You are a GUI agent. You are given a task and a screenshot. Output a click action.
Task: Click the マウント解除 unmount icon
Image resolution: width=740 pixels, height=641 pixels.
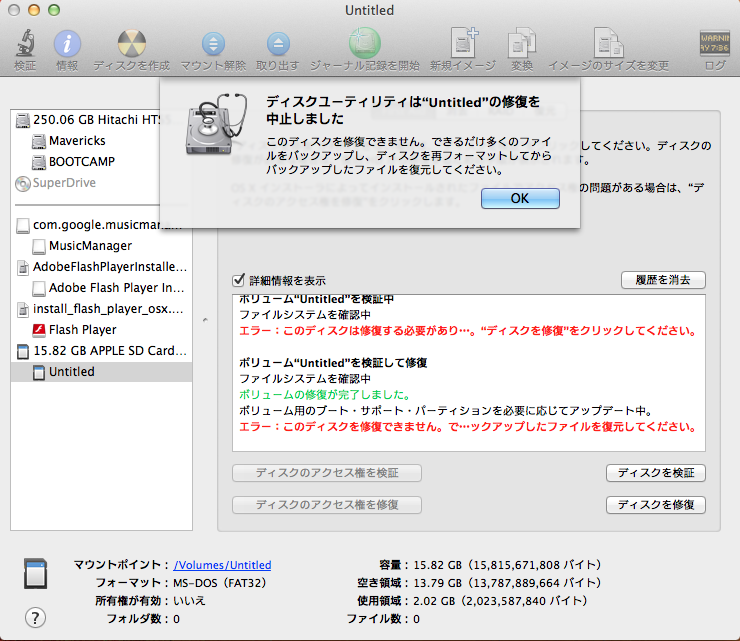pyautogui.click(x=213, y=44)
